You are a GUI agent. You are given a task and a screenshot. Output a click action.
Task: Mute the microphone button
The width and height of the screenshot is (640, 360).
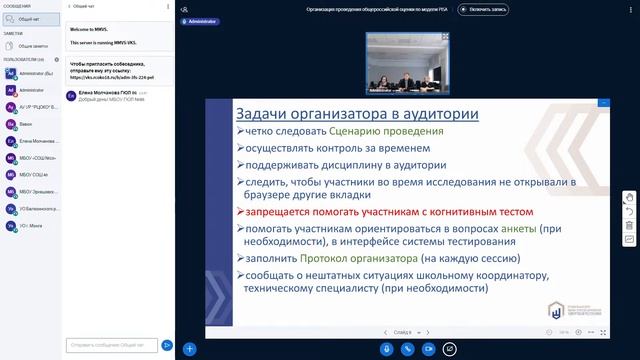(x=387, y=349)
